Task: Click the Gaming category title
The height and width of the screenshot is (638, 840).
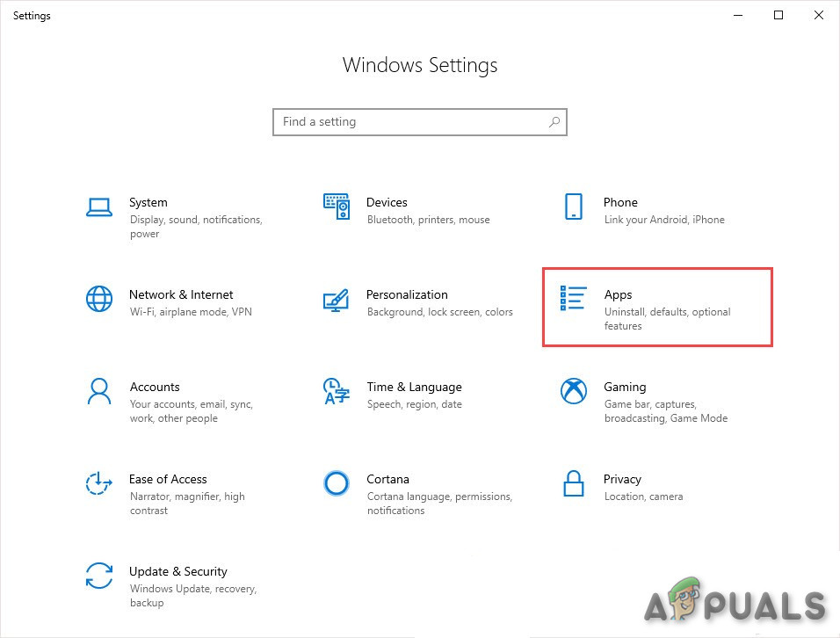Action: pos(625,387)
